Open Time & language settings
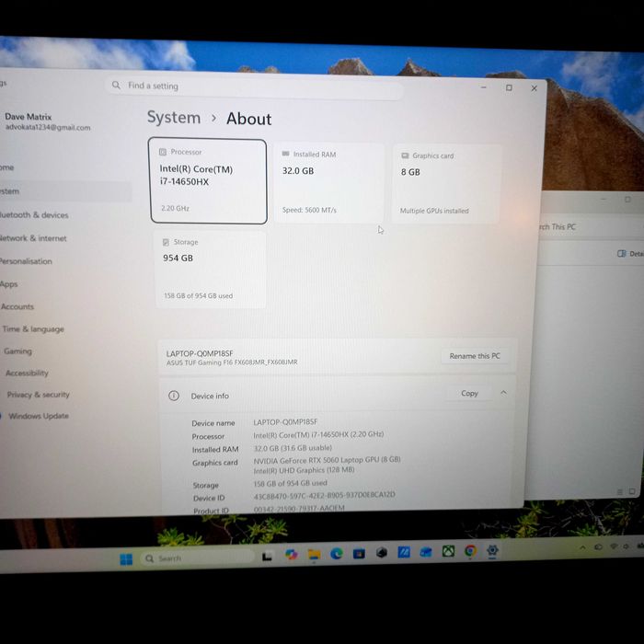 pyautogui.click(x=33, y=329)
